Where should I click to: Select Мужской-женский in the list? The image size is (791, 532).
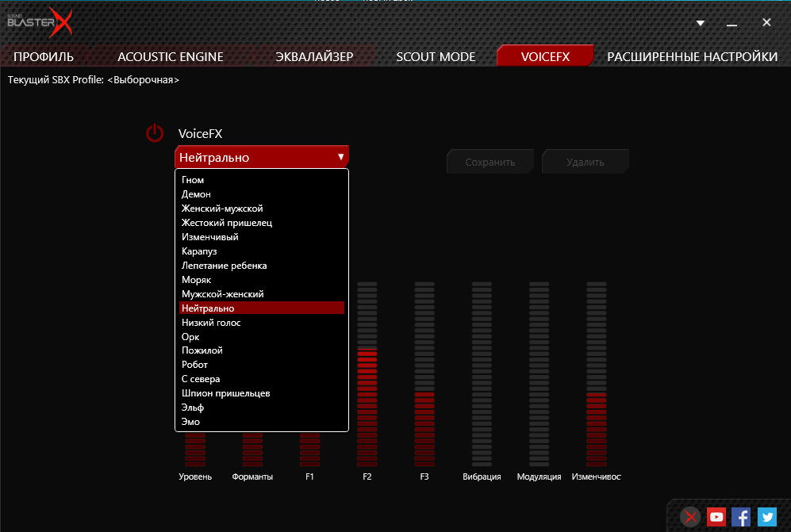(262, 294)
